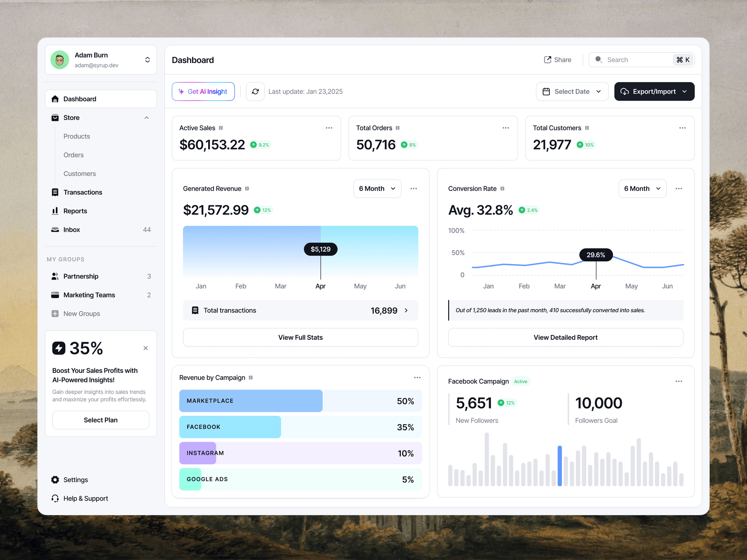Click info icon beside Conversion Rate

coord(502,189)
